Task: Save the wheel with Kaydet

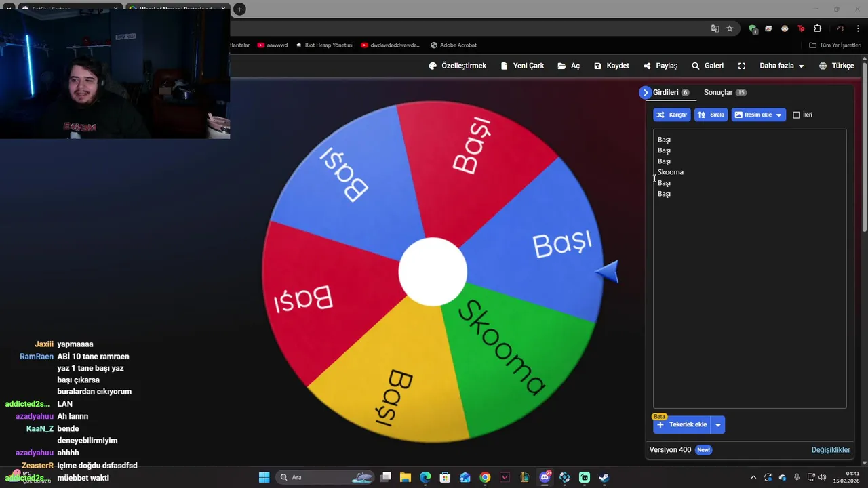Action: coord(611,66)
